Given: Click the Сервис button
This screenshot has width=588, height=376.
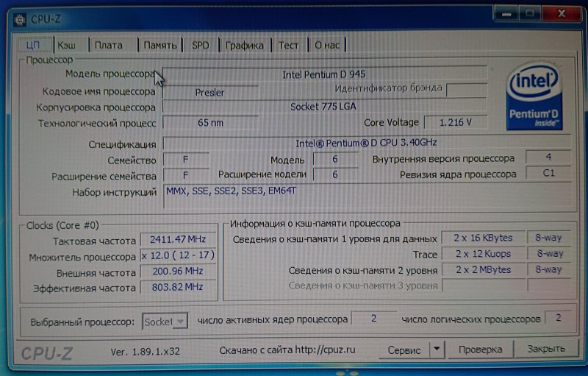Looking at the screenshot, I should pyautogui.click(x=405, y=350).
